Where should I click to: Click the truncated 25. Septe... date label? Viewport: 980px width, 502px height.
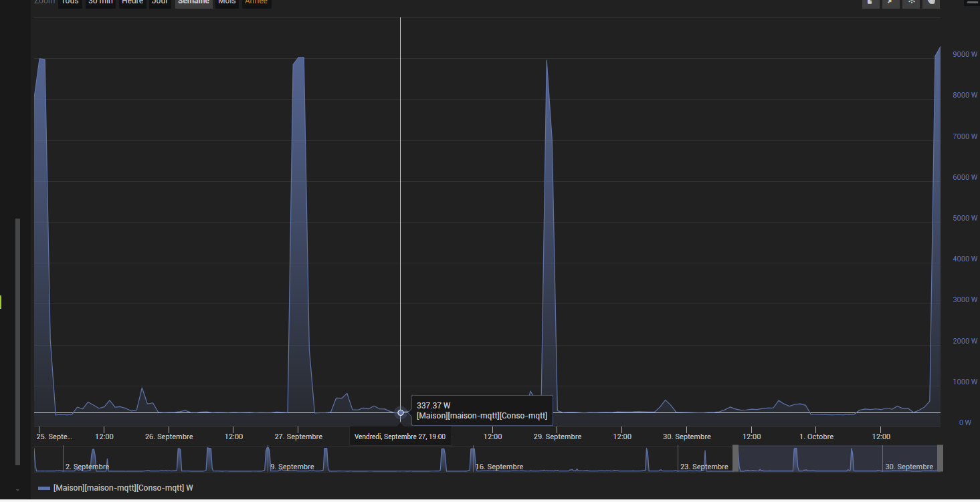point(55,436)
